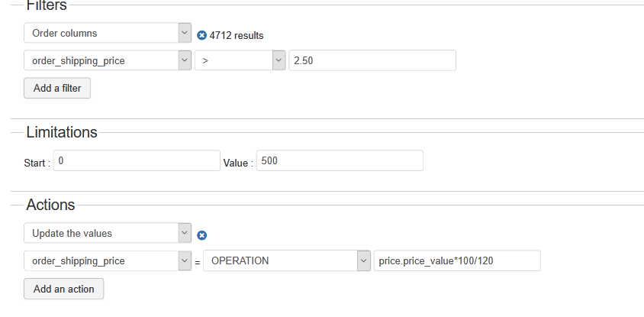Click the Value label in Limitations
The image size is (644, 317).
237,162
